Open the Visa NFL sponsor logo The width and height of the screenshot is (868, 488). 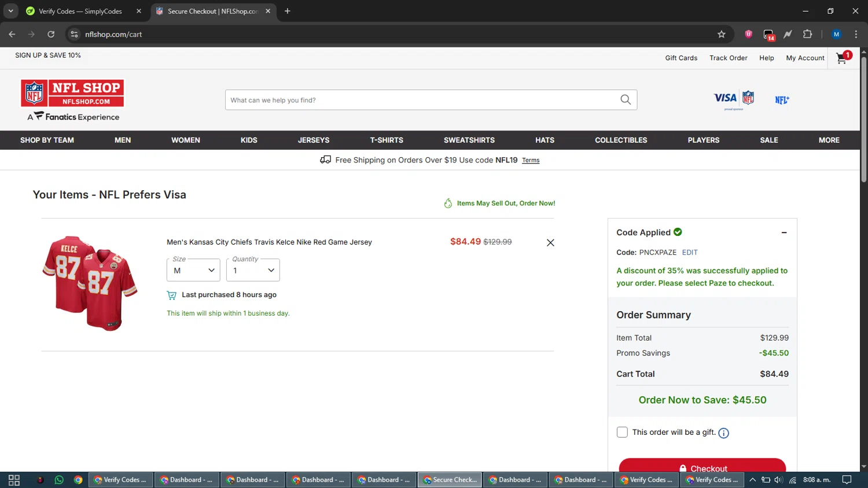(734, 99)
